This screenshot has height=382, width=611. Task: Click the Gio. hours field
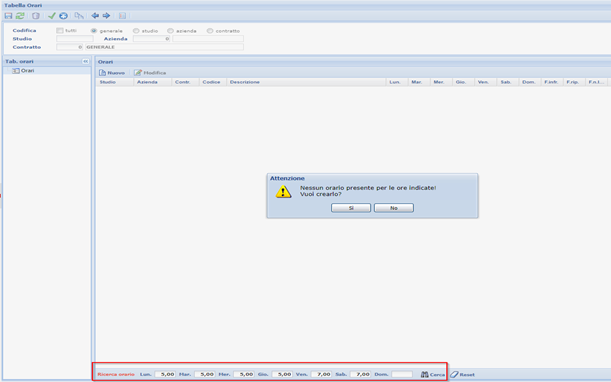click(x=282, y=374)
